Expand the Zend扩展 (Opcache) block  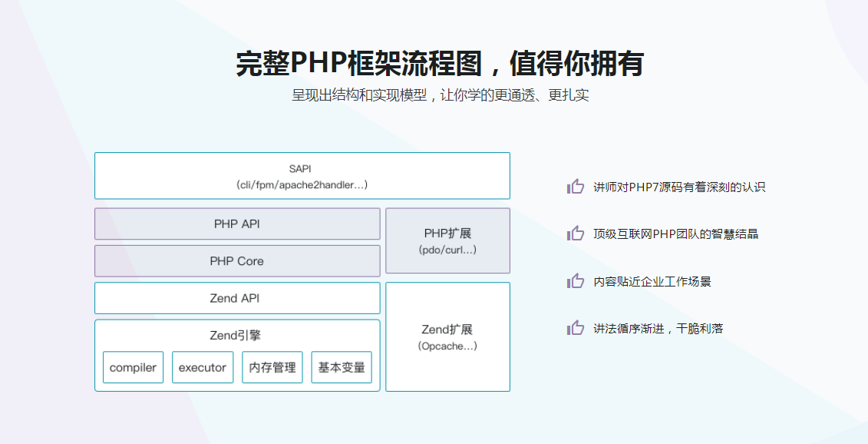(x=447, y=336)
